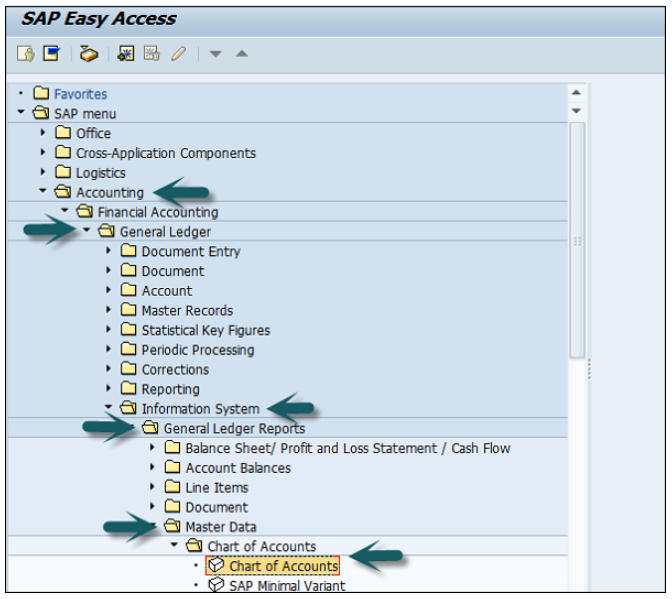Click the SAP menu toolbar icon
Screen dimensions: 672x599
(x=50, y=54)
